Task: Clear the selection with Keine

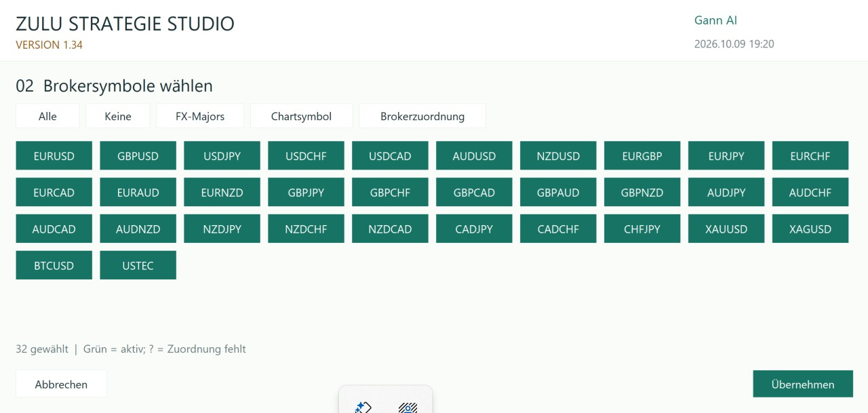Action: [118, 116]
